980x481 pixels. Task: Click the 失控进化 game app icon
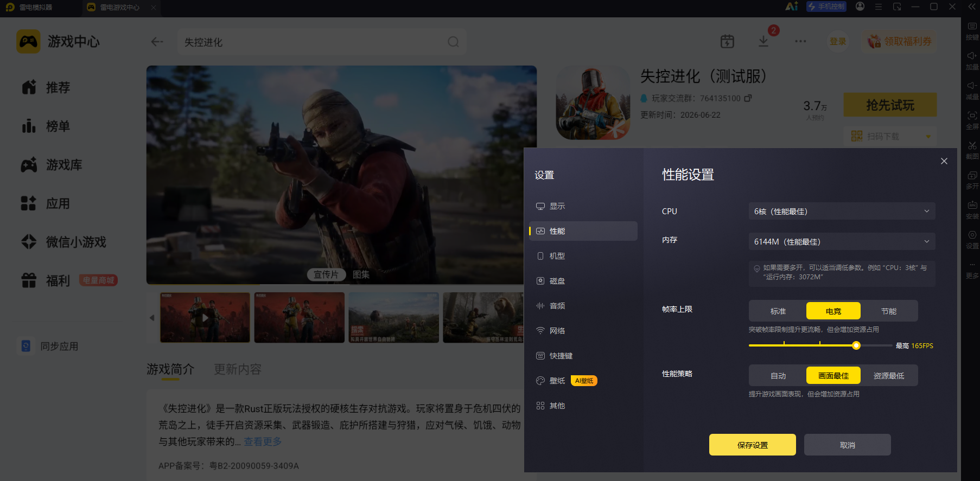[x=593, y=103]
